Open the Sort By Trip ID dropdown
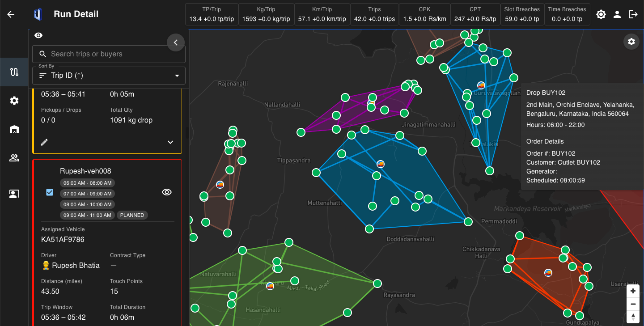The width and height of the screenshot is (644, 326). tap(109, 76)
